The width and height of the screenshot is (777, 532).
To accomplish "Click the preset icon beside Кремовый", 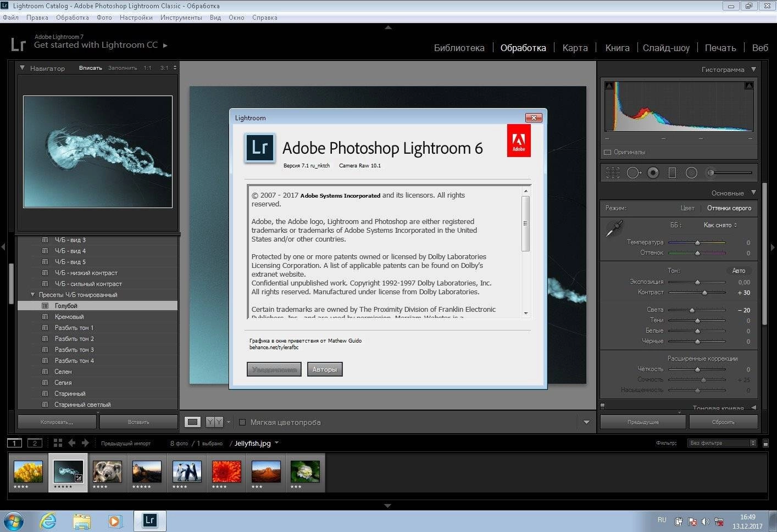I will [x=45, y=317].
